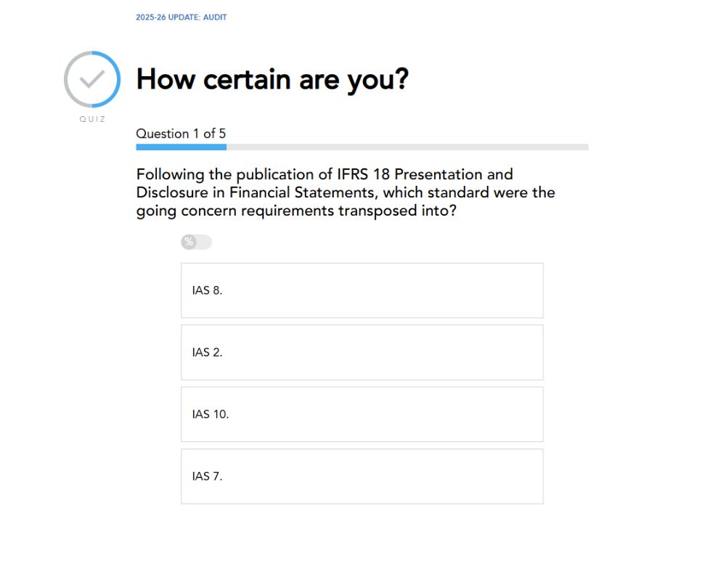Click the percent symbol icon

(189, 242)
